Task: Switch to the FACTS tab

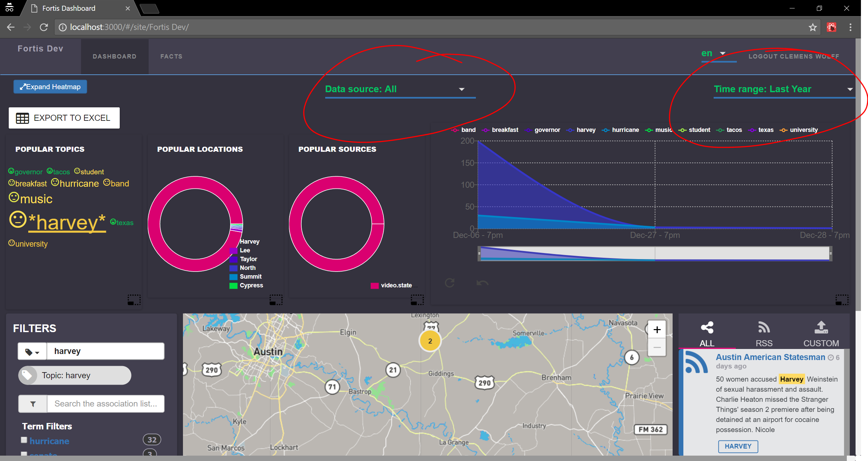Action: coord(172,56)
